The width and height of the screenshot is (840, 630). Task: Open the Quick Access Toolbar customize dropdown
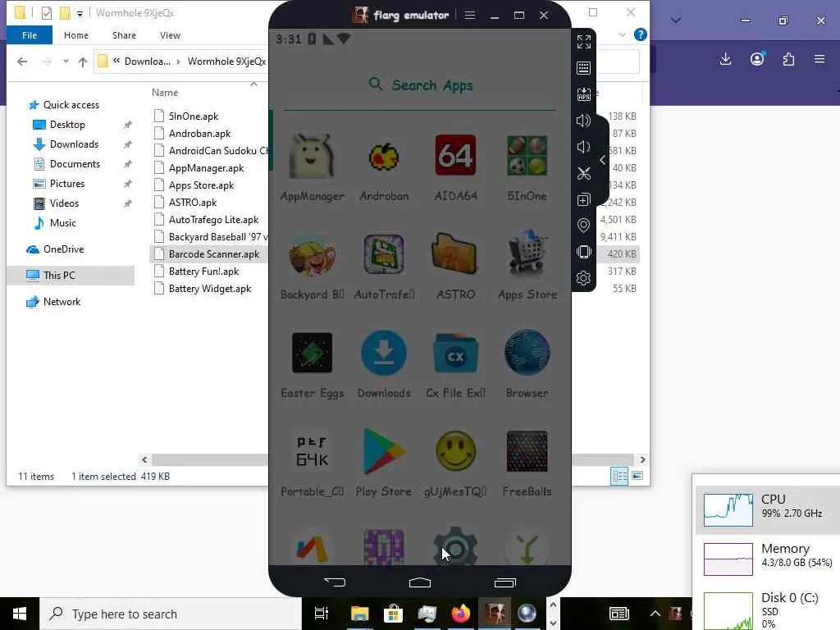[x=80, y=13]
